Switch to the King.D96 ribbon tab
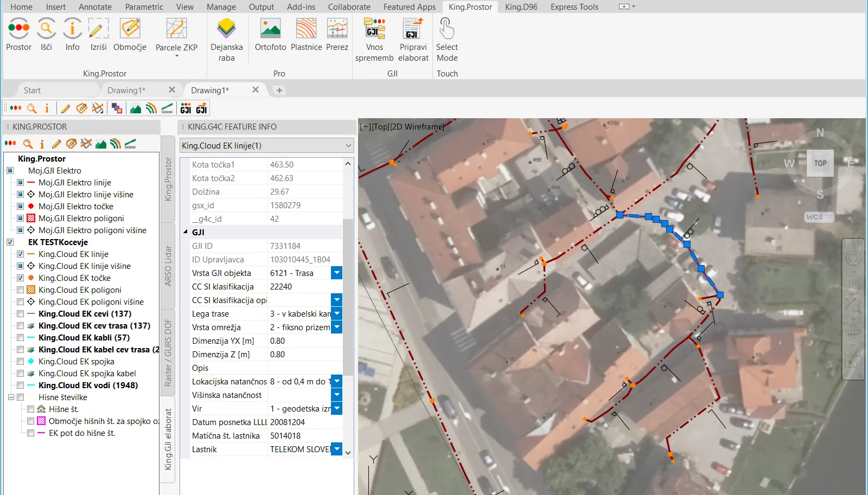This screenshot has width=868, height=495. 521,7
